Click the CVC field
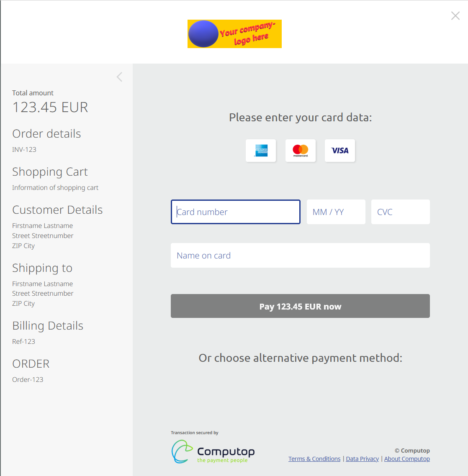Image resolution: width=468 pixels, height=476 pixels. (x=400, y=212)
